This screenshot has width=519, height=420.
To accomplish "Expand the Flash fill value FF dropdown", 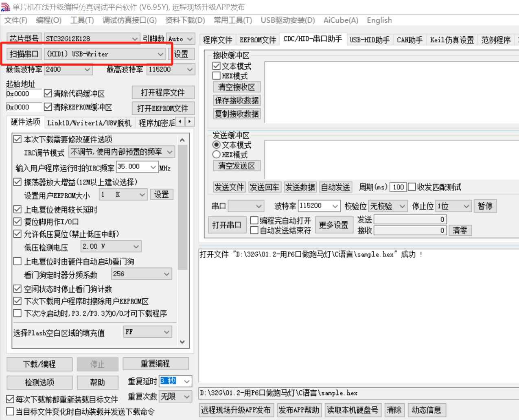I will (x=167, y=332).
